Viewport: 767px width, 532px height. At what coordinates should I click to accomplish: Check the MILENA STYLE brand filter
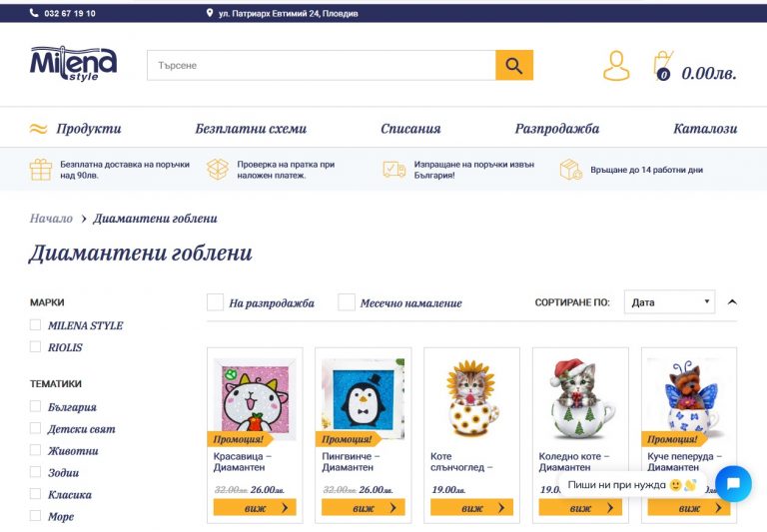click(35, 325)
